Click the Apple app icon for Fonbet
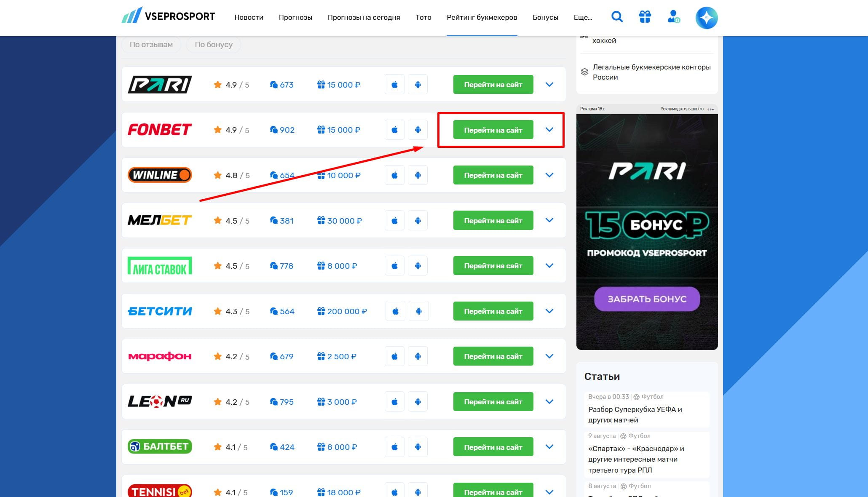The width and height of the screenshot is (868, 497). click(x=394, y=130)
